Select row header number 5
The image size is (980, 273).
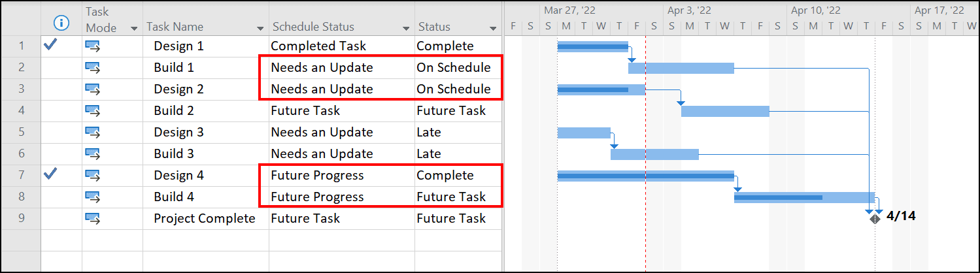(21, 132)
